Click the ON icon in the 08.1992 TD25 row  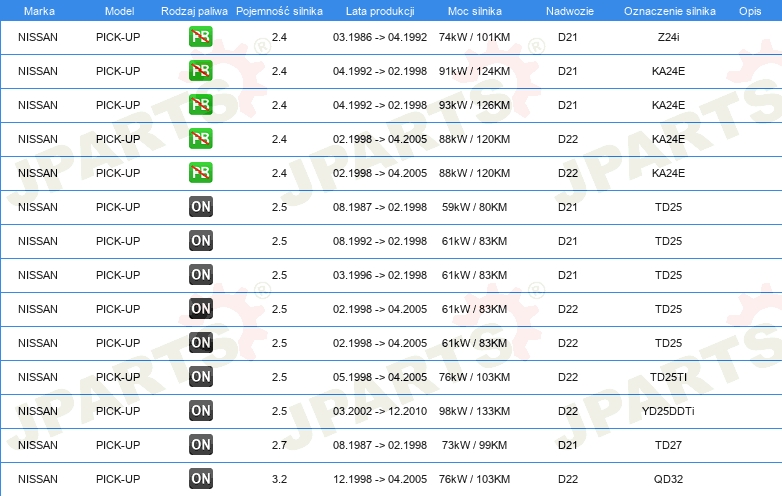(200, 241)
